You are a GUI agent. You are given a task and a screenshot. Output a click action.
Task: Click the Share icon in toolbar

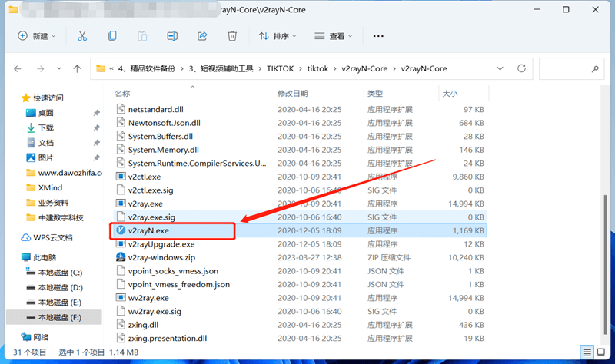point(202,36)
